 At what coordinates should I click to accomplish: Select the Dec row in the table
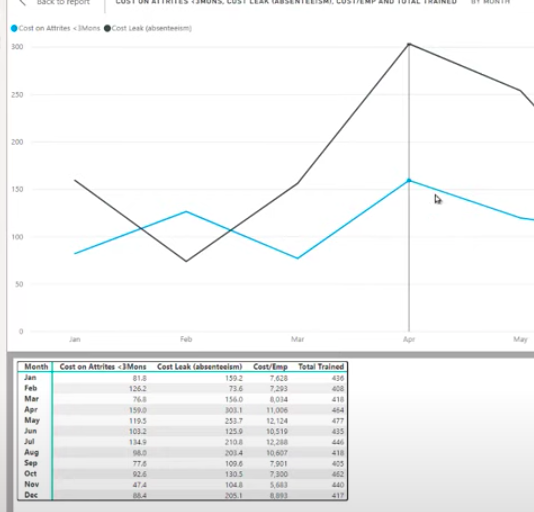183,495
